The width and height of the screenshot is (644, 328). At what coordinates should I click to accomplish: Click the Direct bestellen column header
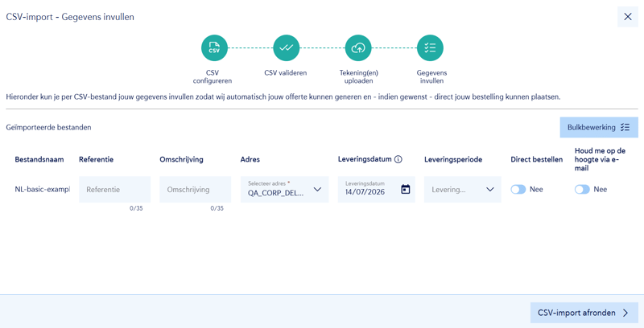click(x=537, y=159)
